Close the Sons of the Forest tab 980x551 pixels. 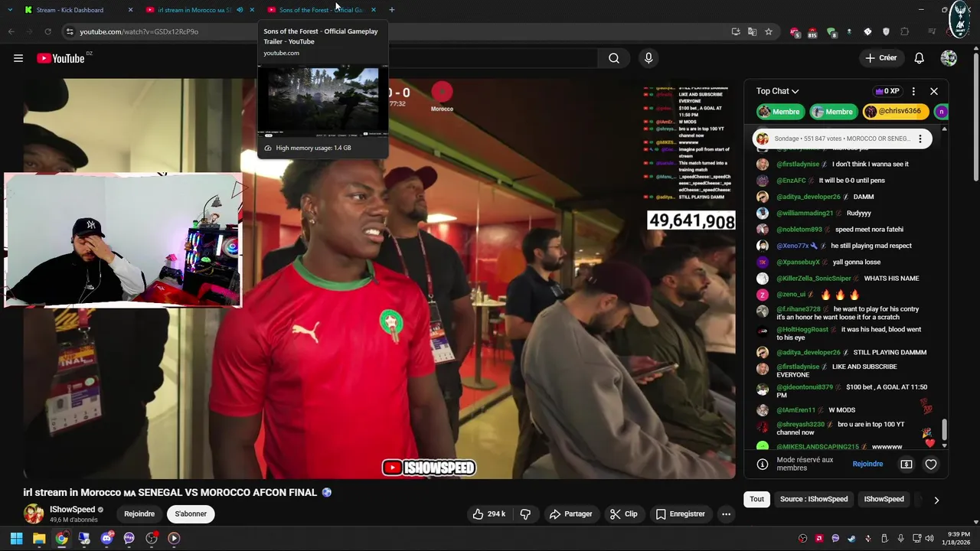pyautogui.click(x=373, y=10)
